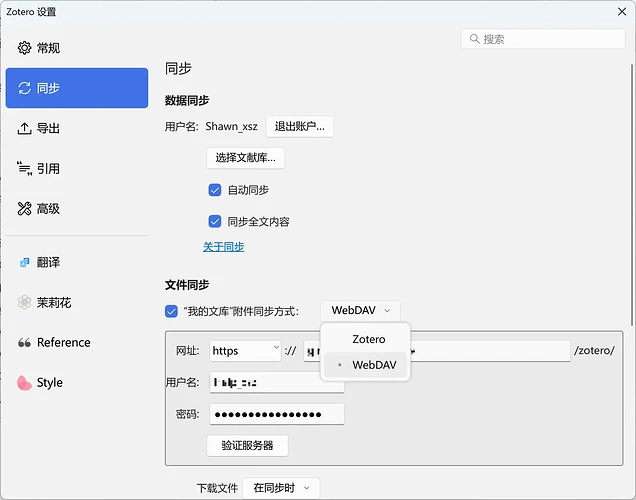636x500 pixels.
Task: Click the 数据同步 section heading
Action: (187, 100)
